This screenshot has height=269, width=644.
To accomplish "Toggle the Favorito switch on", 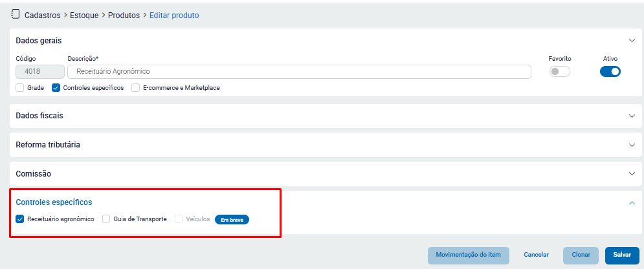I will (559, 72).
